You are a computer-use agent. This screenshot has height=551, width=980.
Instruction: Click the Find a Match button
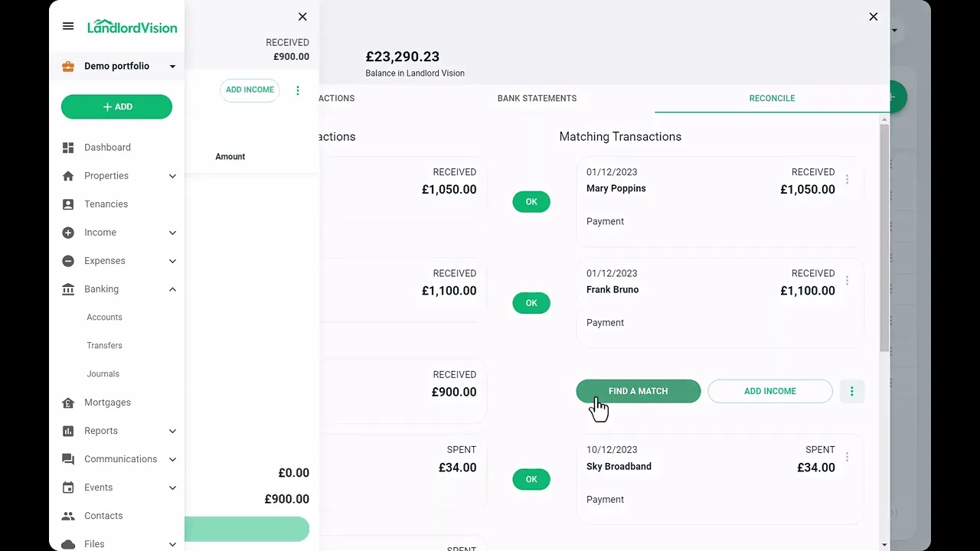638,391
